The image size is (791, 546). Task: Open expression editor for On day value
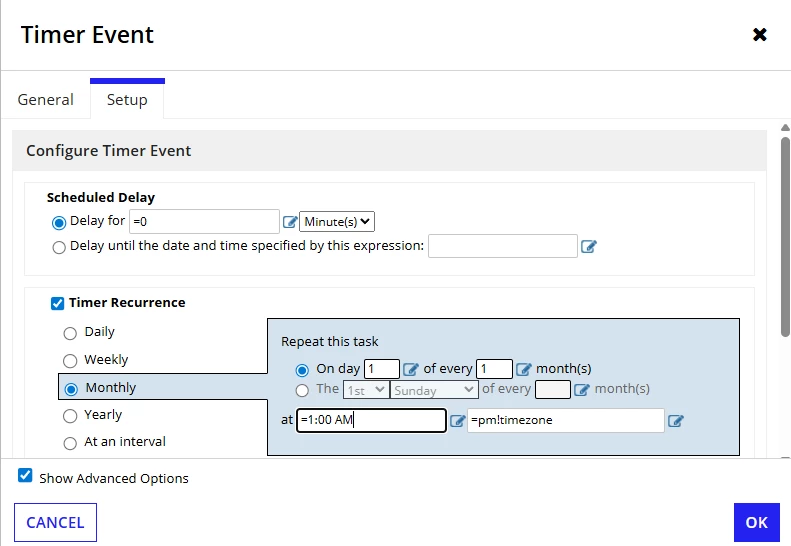(411, 369)
